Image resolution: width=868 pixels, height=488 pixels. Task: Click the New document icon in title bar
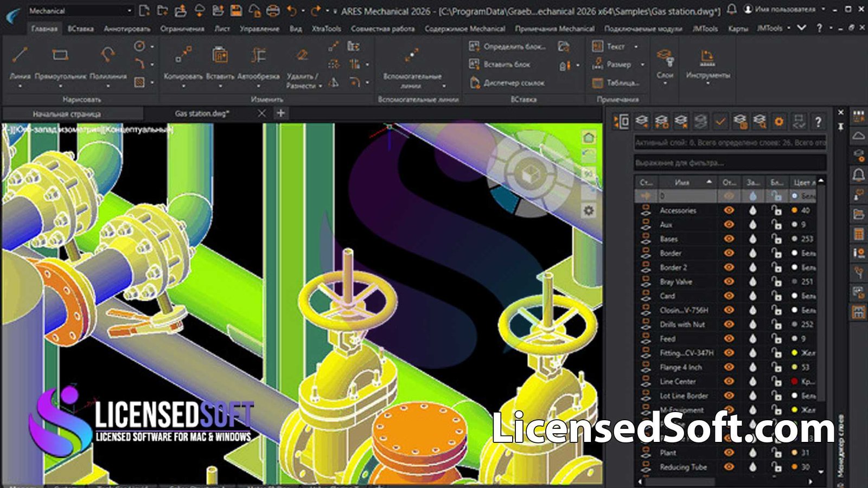144,10
